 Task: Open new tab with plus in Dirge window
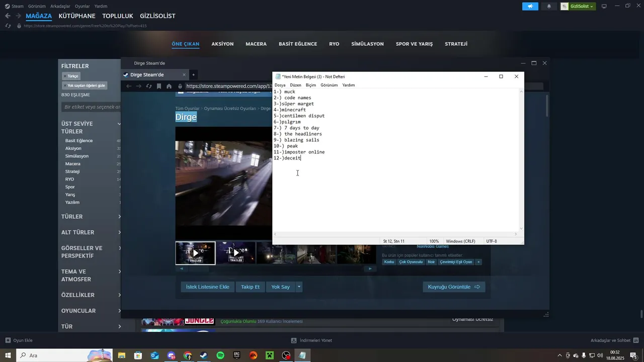pos(193,74)
